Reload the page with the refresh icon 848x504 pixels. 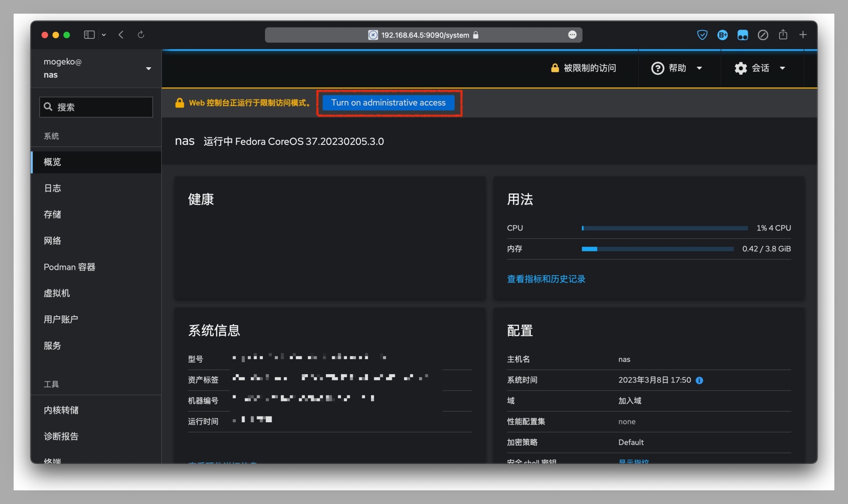(x=141, y=34)
